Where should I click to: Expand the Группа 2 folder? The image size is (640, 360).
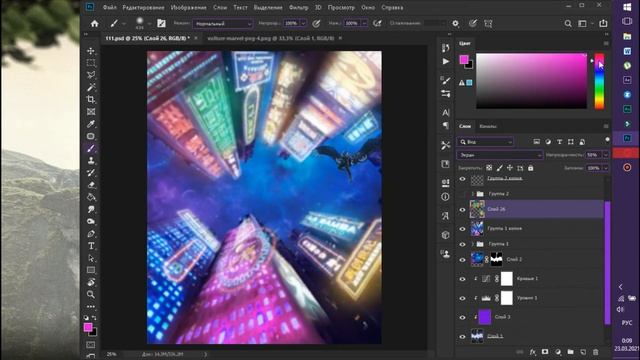(x=473, y=193)
